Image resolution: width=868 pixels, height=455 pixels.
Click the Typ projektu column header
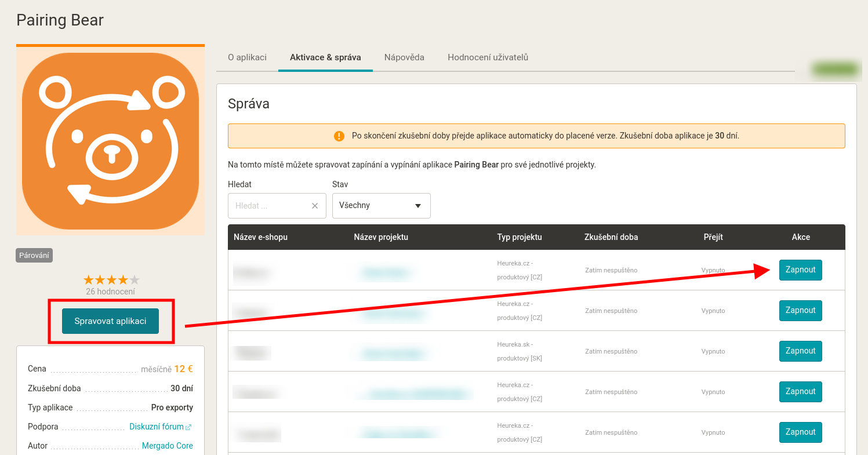(x=520, y=237)
